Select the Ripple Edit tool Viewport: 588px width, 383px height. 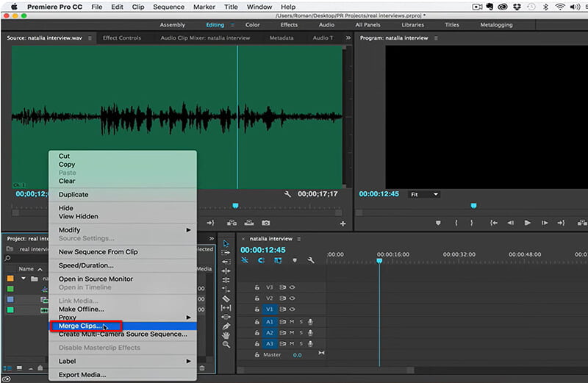tap(226, 271)
